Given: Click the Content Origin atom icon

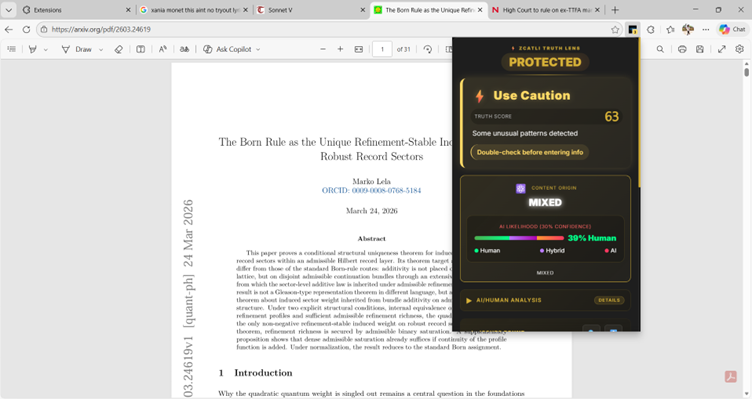Looking at the screenshot, I should click(521, 188).
